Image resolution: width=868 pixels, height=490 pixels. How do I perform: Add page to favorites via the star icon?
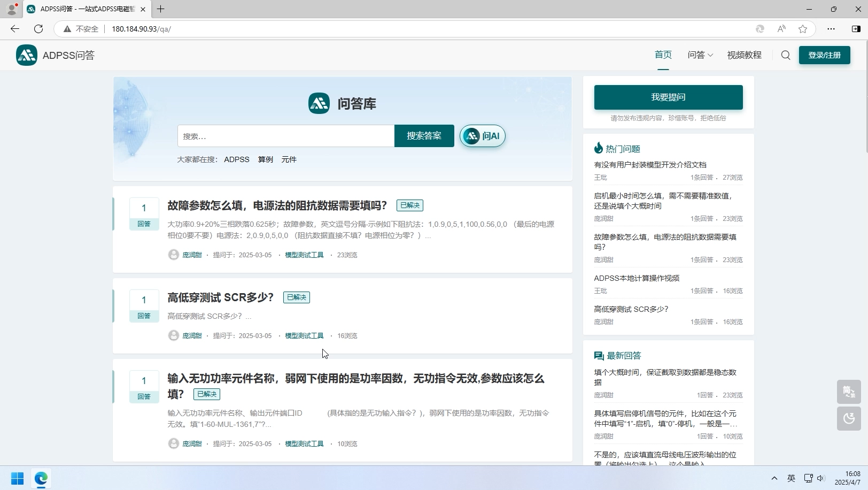pyautogui.click(x=802, y=29)
